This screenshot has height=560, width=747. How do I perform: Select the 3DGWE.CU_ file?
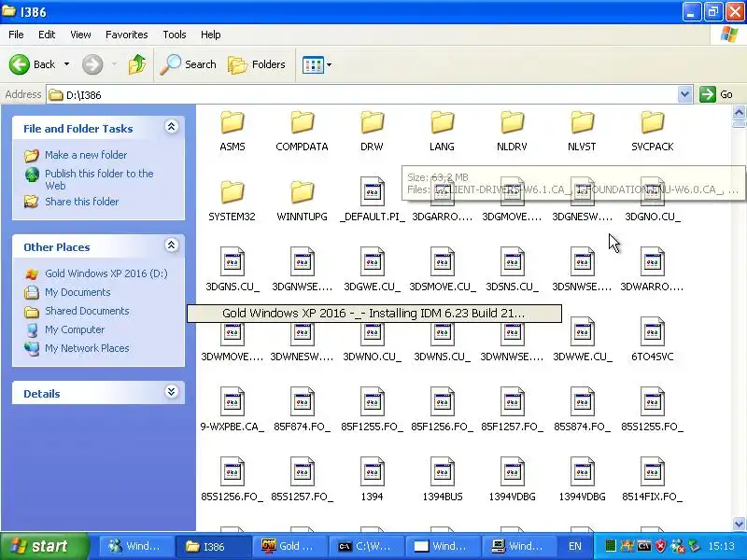tap(372, 270)
